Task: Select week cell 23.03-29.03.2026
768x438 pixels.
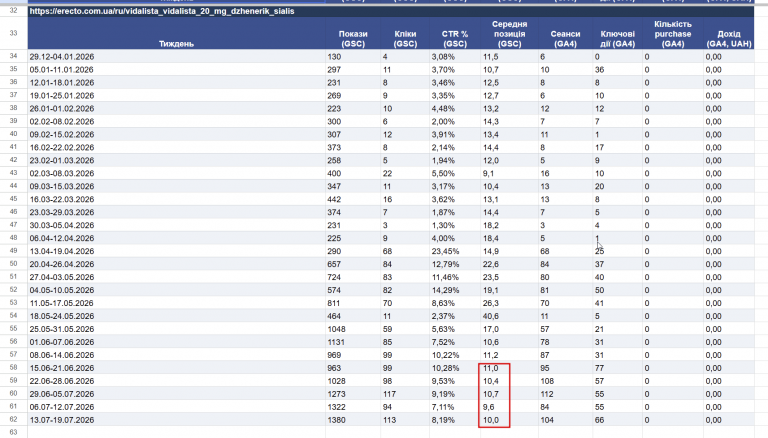Action: tap(176, 212)
